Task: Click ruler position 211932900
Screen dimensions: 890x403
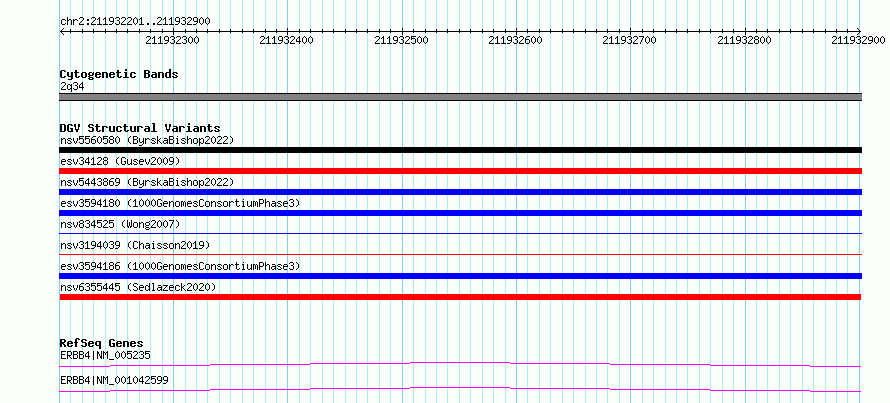Action: click(x=858, y=40)
